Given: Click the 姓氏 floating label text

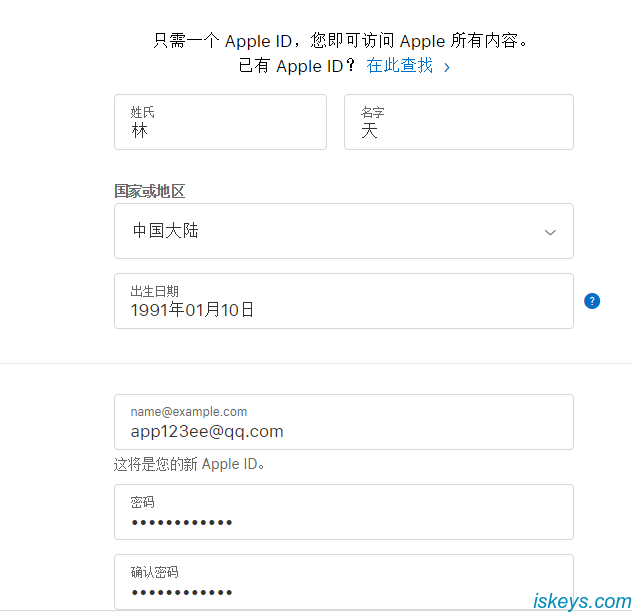Looking at the screenshot, I should (x=142, y=112).
